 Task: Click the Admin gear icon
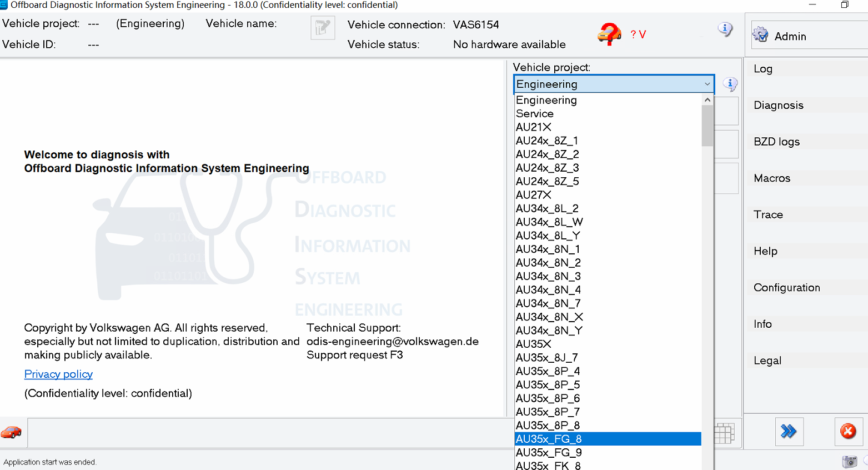[x=761, y=34]
